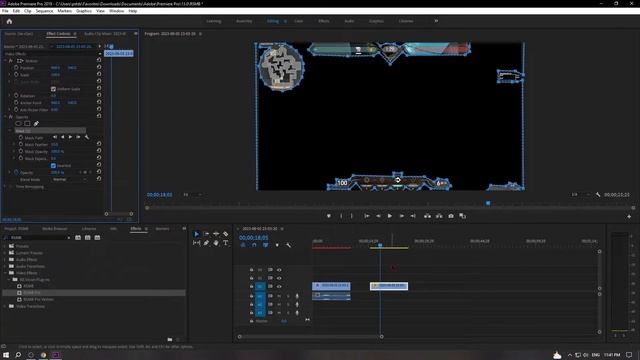Image resolution: width=640 pixels, height=360 pixels.
Task: Reset the Mask Feather parameter
Action: click(x=99, y=144)
